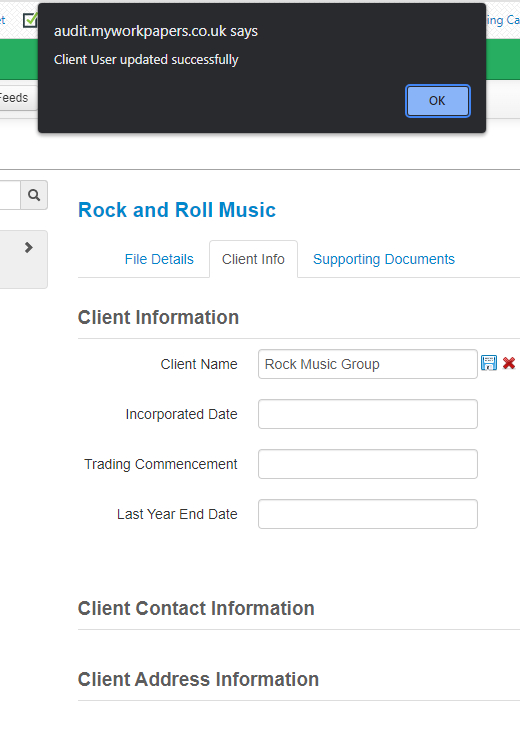Open the Rock and Roll Music title link
Image resolution: width=520 pixels, height=755 pixels.
pyautogui.click(x=177, y=210)
